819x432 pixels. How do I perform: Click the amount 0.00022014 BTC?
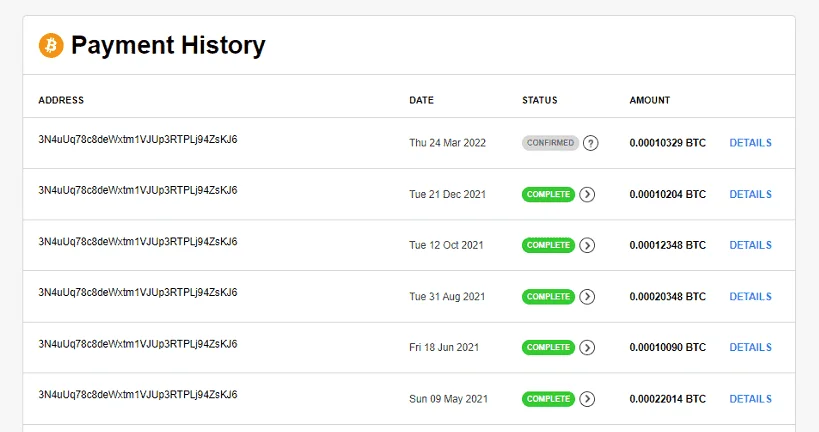tap(668, 399)
